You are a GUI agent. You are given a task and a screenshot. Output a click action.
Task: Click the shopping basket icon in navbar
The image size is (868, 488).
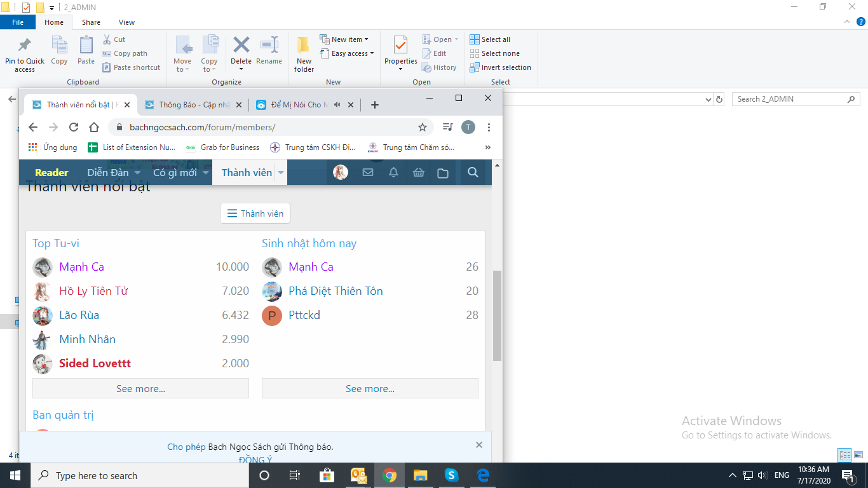pos(418,172)
